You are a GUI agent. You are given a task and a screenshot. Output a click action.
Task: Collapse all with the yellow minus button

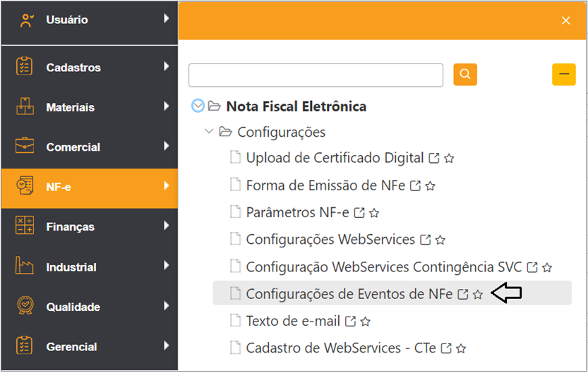tap(563, 75)
